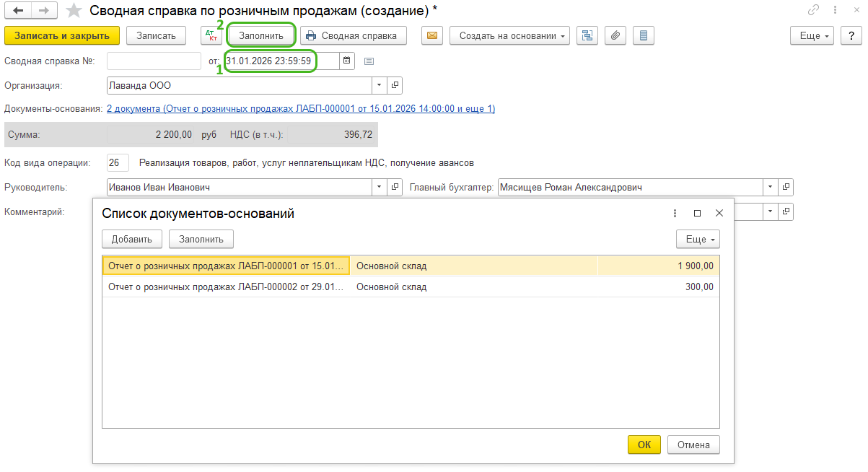Expand dropdown arrow at end of Комментарий row

771,211
